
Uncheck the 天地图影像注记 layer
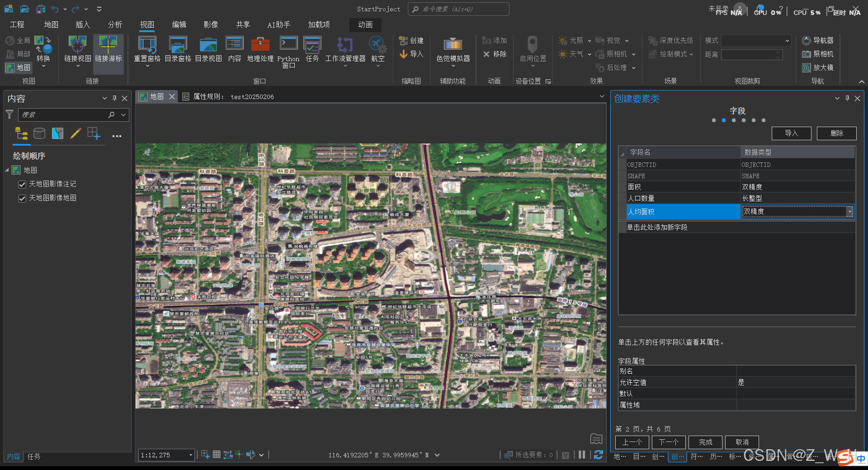click(22, 185)
